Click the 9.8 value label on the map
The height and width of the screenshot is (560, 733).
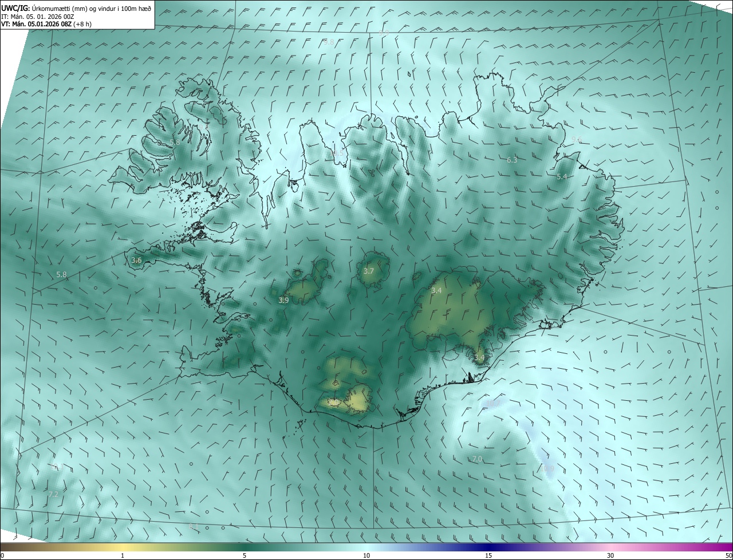click(x=329, y=42)
